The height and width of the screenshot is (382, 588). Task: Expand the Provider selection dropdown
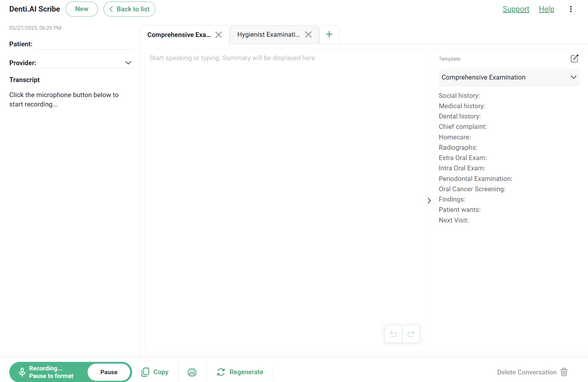[x=128, y=62]
